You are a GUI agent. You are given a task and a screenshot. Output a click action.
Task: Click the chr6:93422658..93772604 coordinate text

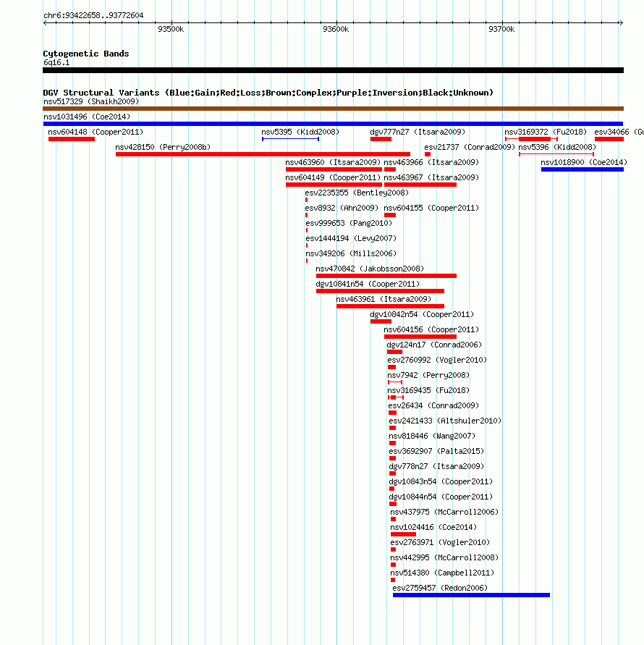click(93, 16)
